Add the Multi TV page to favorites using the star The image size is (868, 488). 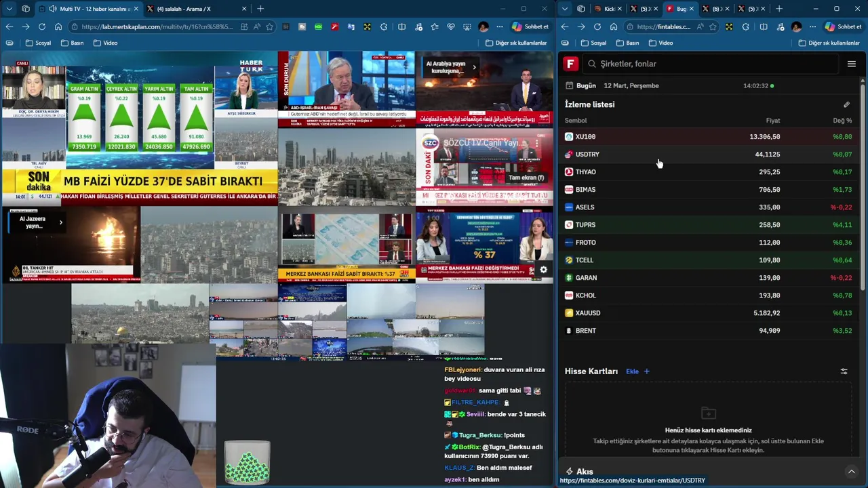click(x=270, y=26)
